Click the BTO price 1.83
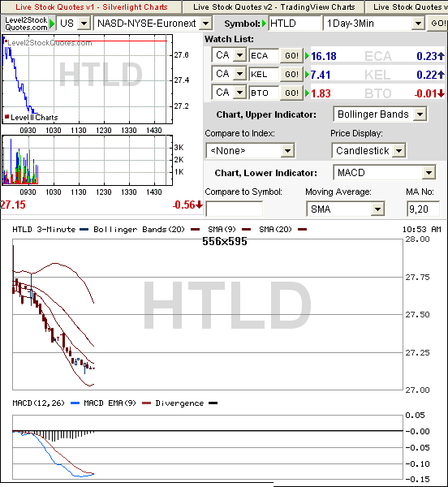 pos(321,93)
